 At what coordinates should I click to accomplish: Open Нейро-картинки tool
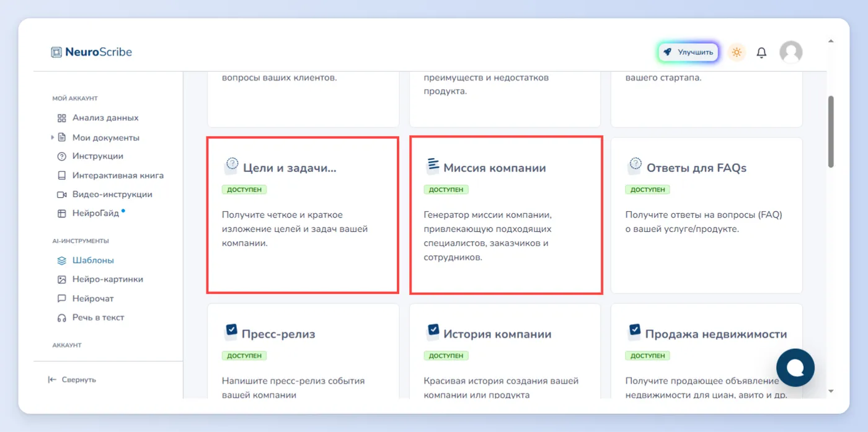click(x=108, y=280)
